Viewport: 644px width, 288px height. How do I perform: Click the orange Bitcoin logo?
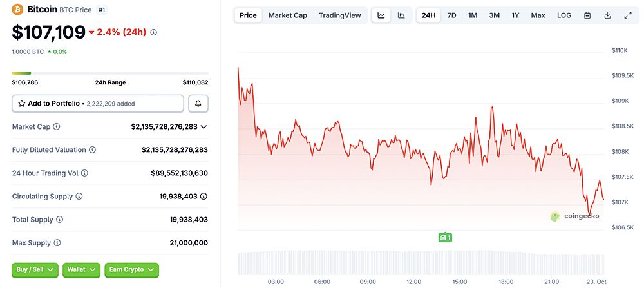point(17,10)
